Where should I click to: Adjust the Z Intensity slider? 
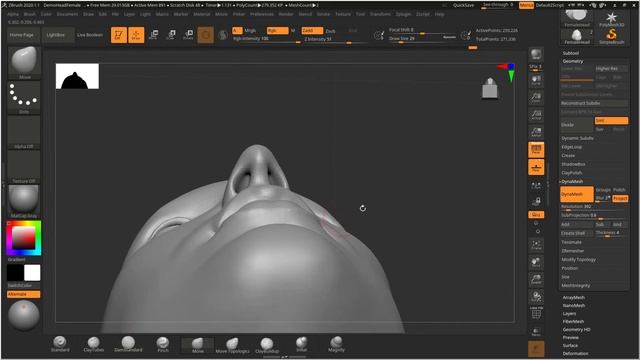[x=336, y=40]
